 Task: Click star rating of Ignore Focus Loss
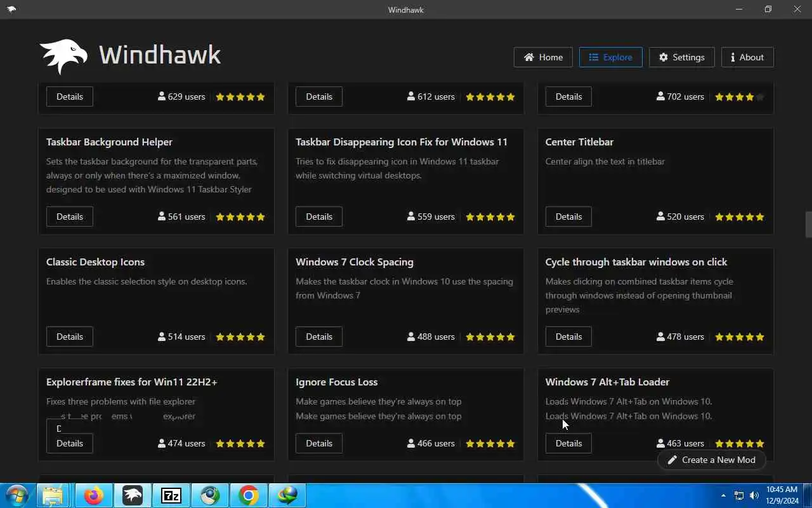coord(490,443)
